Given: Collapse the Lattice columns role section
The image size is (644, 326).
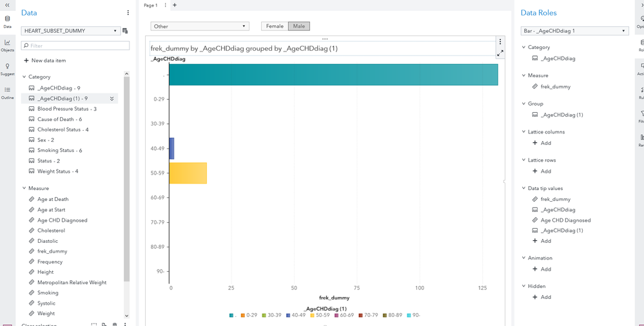Looking at the screenshot, I should coord(523,132).
